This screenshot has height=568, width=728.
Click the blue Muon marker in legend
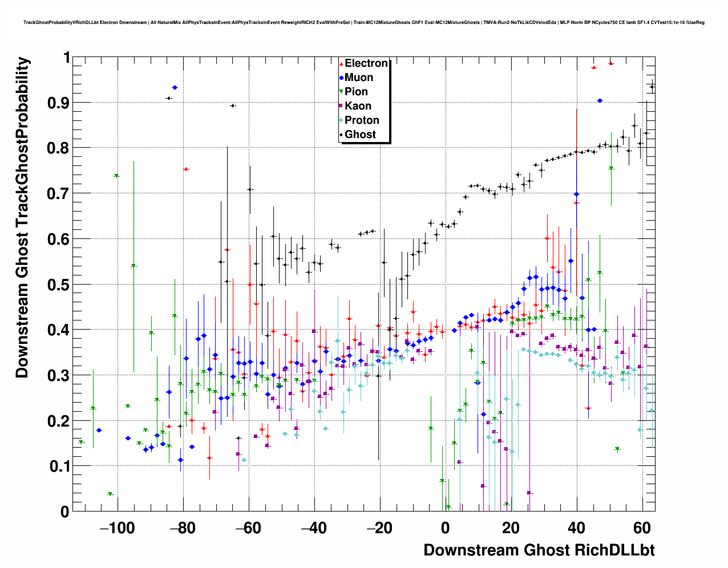341,78
